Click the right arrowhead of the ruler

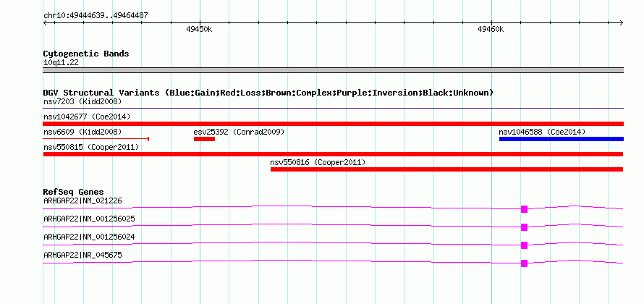click(x=622, y=22)
